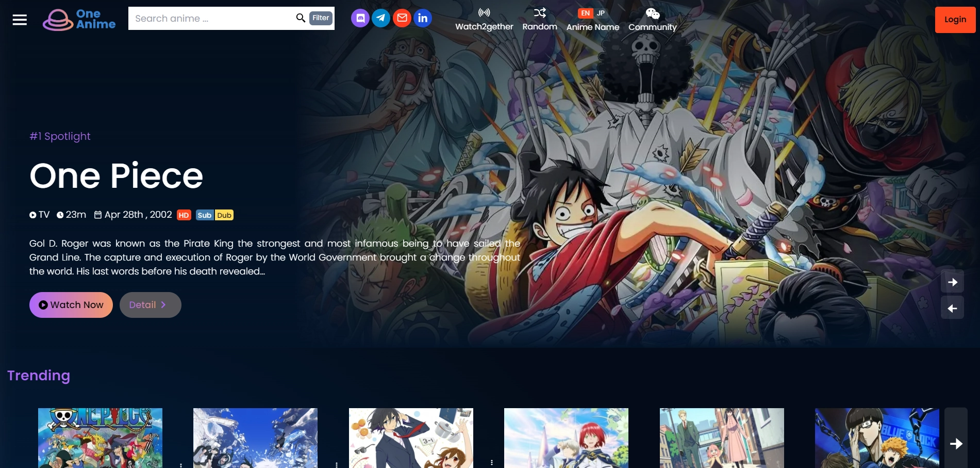Click the Dub badge
The image size is (980, 468).
pos(224,215)
